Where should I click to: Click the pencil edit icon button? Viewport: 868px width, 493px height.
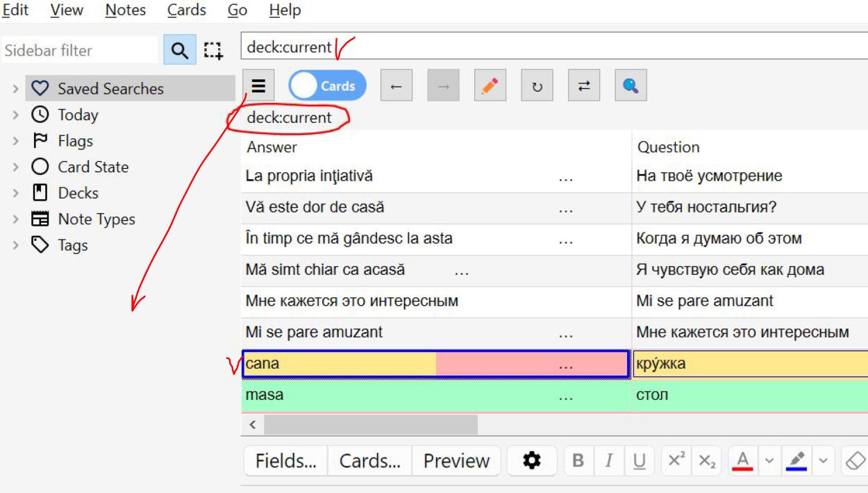click(490, 86)
